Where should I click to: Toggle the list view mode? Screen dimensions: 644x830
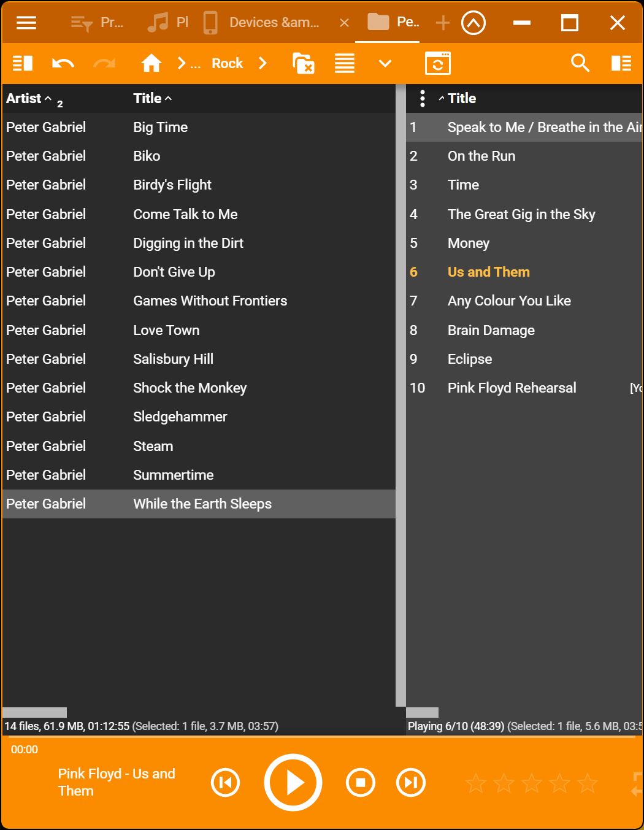point(345,63)
